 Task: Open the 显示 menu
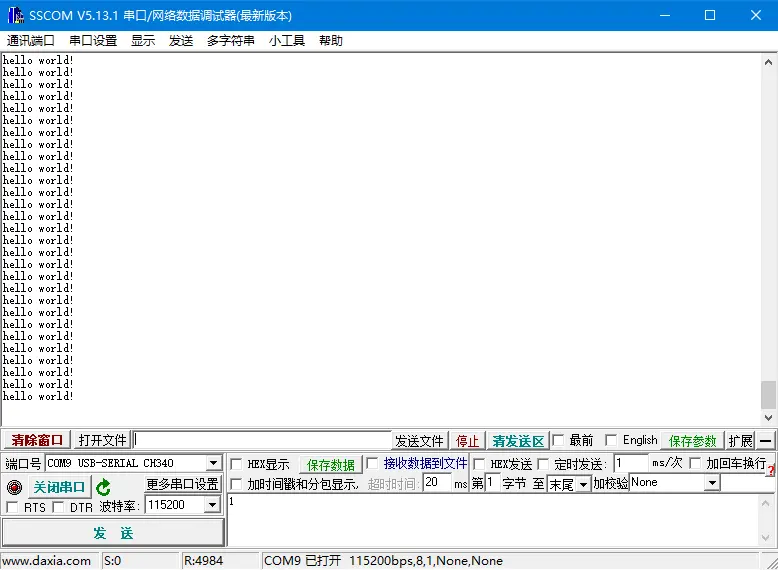[x=143, y=41]
